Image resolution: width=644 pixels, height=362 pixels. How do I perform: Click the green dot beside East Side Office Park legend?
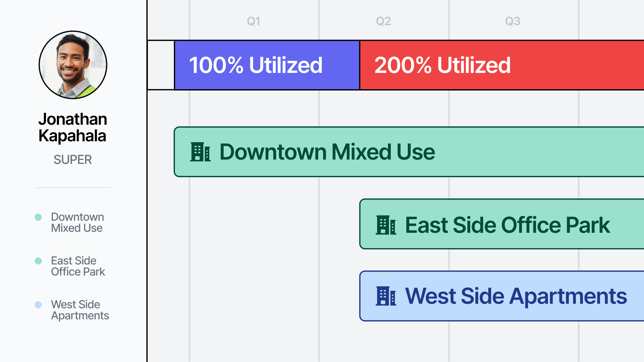pos(38,261)
